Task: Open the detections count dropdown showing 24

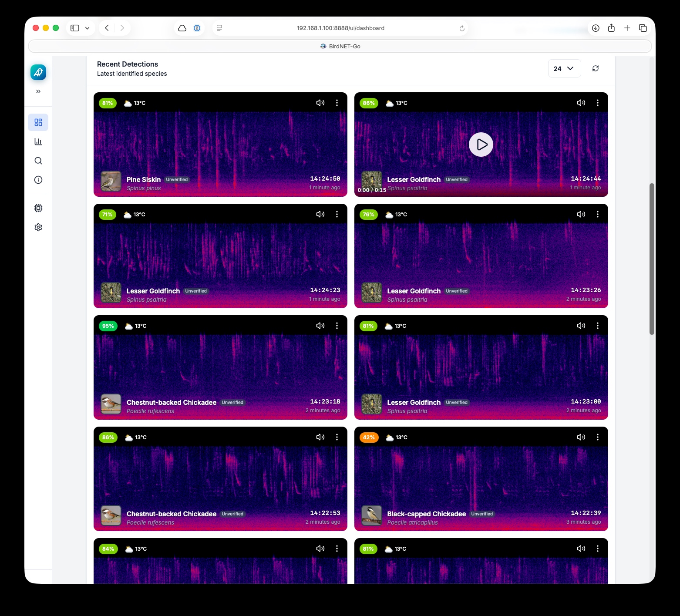Action: (564, 68)
